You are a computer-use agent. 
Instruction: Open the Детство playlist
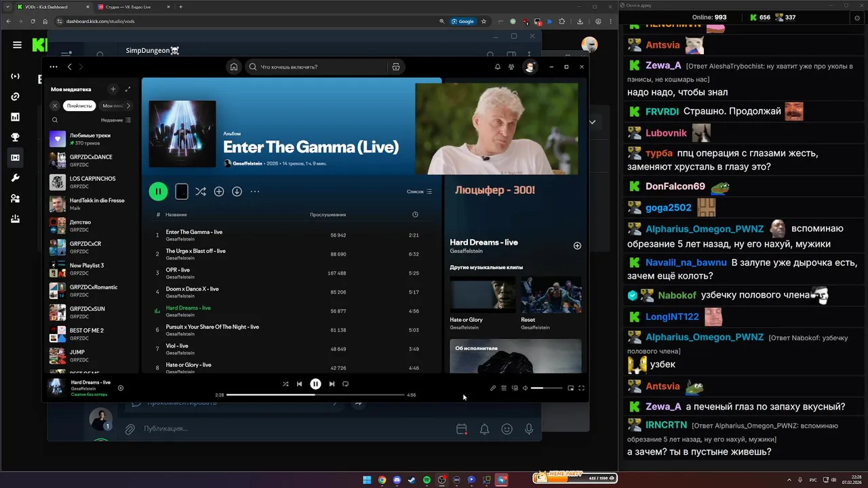[x=91, y=226]
